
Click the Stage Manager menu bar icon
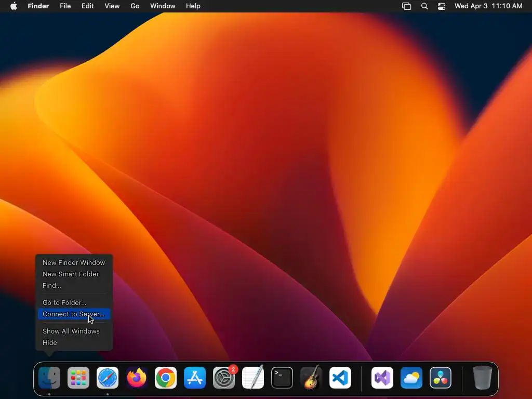[x=406, y=6]
